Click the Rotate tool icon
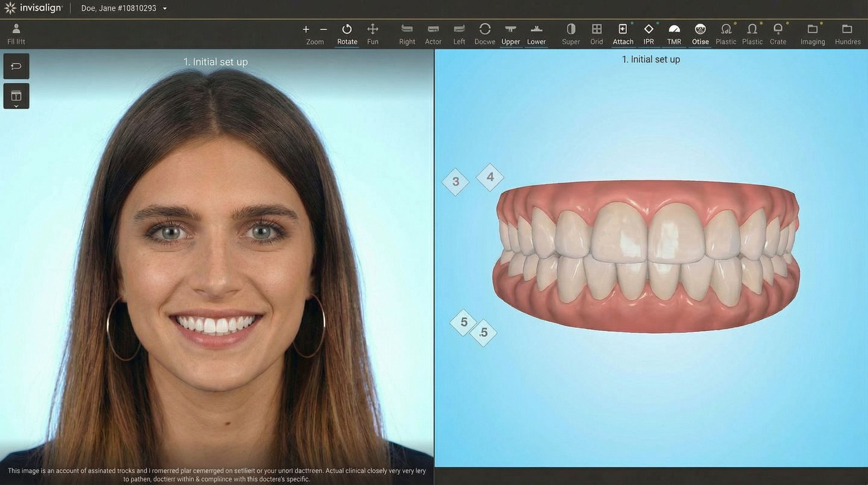868x485 pixels. pos(347,29)
